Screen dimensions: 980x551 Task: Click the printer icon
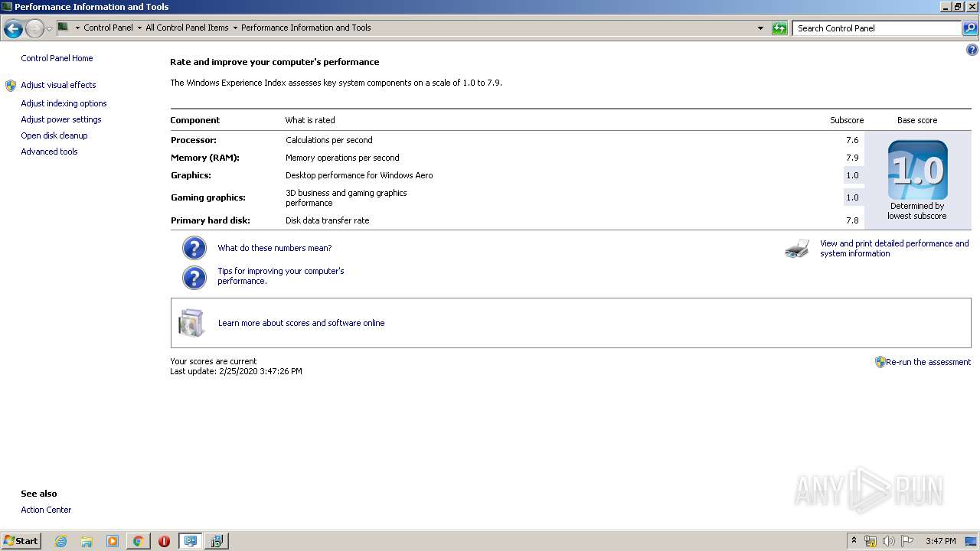pos(797,249)
